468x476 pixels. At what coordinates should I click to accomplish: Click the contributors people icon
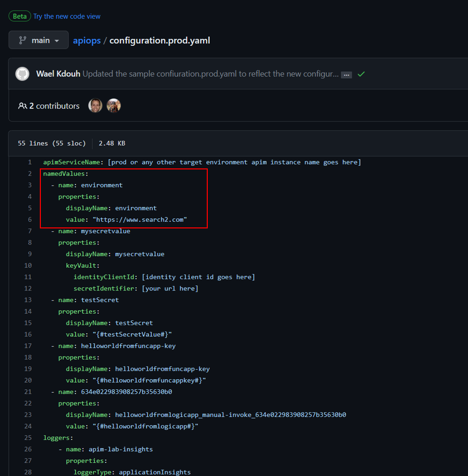point(23,106)
